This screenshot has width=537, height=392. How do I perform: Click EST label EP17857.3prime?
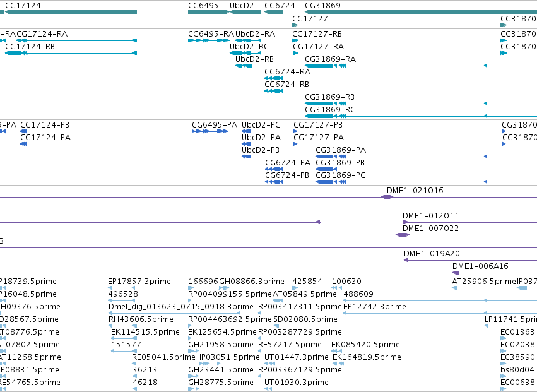(x=139, y=282)
